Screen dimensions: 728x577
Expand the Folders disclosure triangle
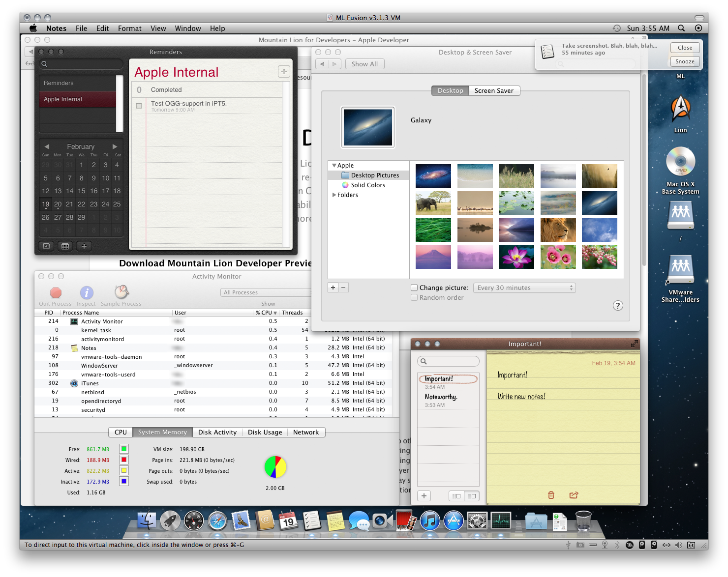334,195
